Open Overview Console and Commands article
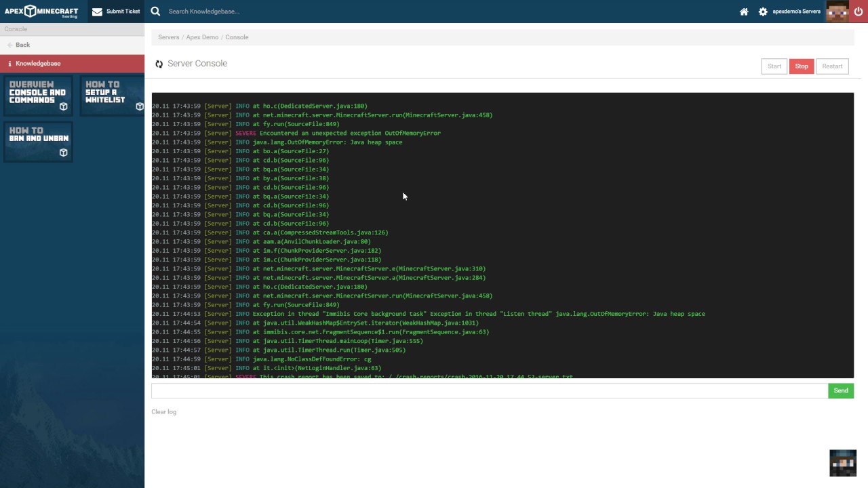Screen dimensions: 868x488 (x=38, y=96)
